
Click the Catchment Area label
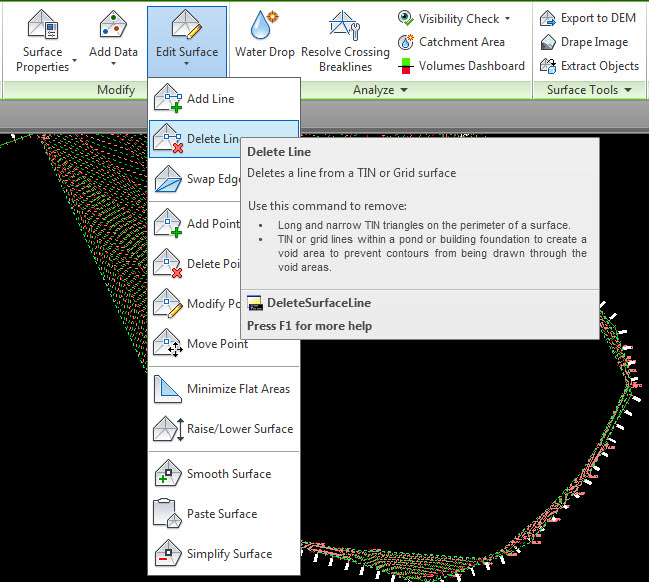462,42
